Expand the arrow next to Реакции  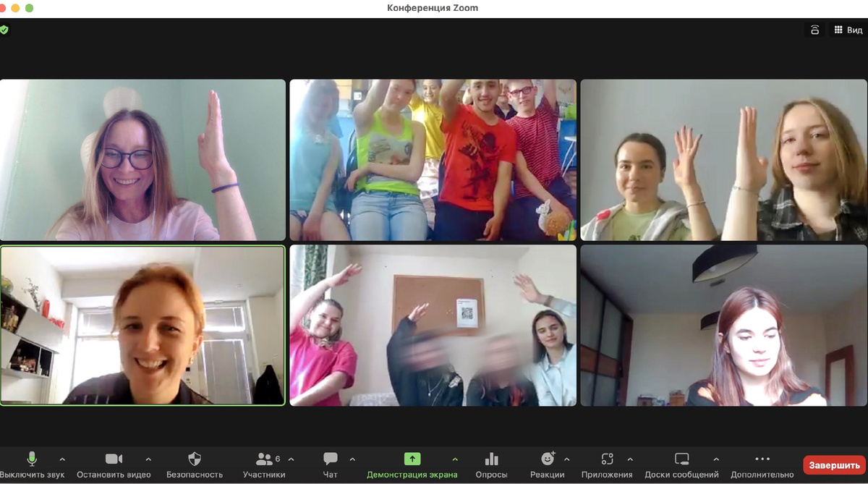(566, 459)
